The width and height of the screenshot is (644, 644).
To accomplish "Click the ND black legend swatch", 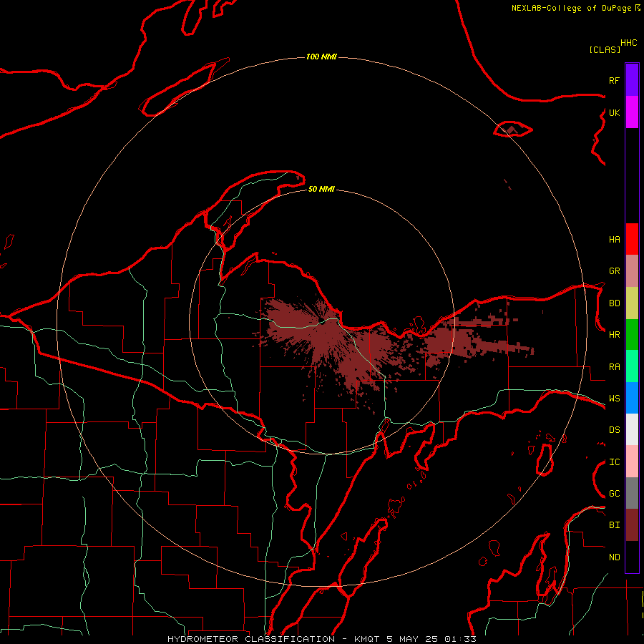I will tap(632, 557).
